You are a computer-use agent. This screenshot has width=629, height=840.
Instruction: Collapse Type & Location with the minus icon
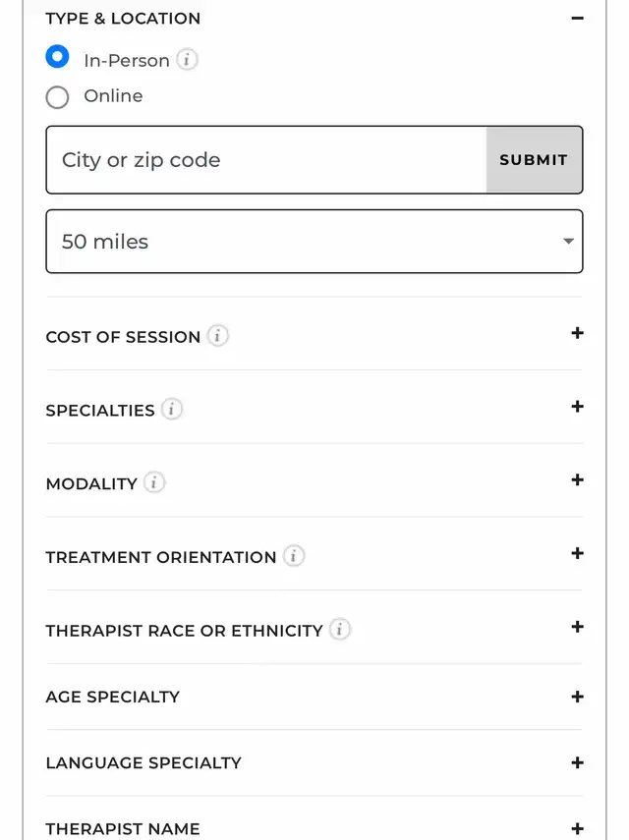pyautogui.click(x=577, y=19)
